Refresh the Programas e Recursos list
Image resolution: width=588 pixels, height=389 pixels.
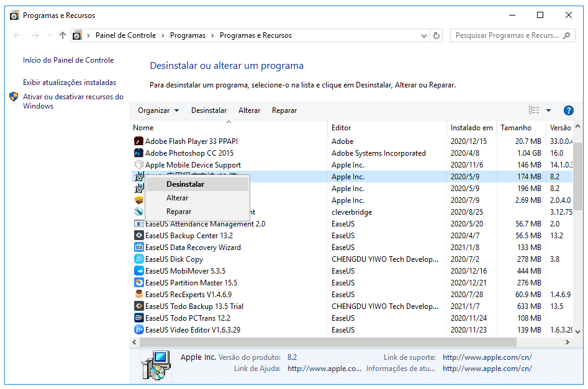[x=436, y=36]
